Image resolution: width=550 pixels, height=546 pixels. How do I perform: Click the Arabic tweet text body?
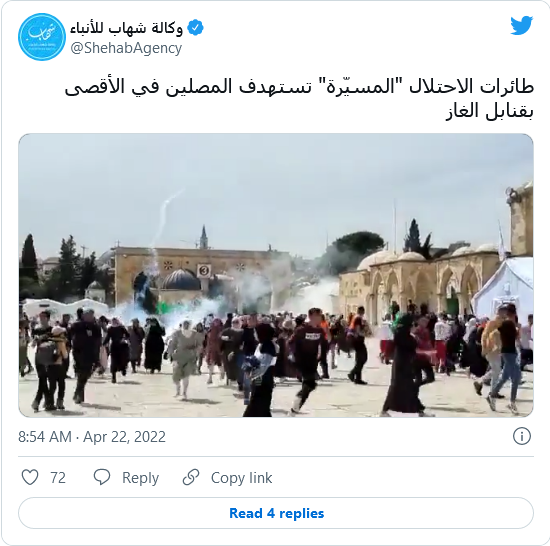coord(299,99)
